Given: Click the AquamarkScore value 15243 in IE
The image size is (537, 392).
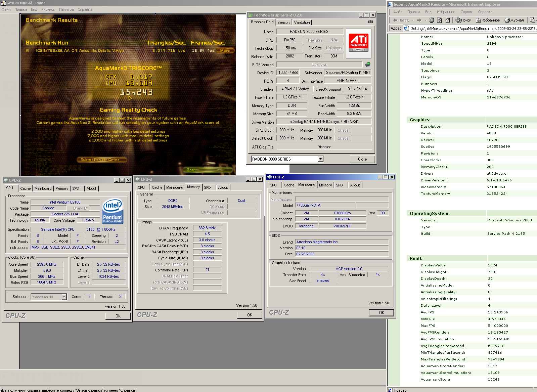Looking at the screenshot, I should (x=494, y=379).
